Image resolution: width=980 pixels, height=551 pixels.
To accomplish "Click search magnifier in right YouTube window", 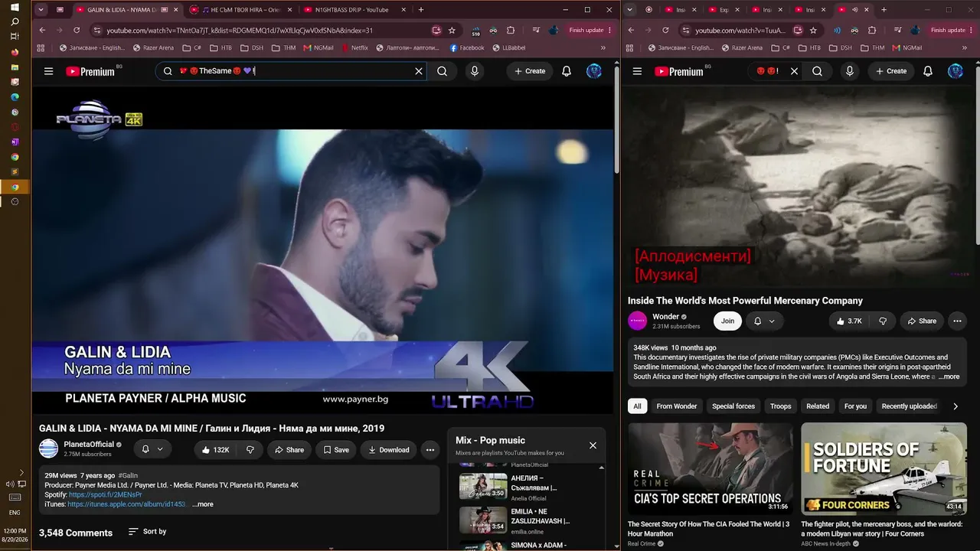I will click(817, 71).
